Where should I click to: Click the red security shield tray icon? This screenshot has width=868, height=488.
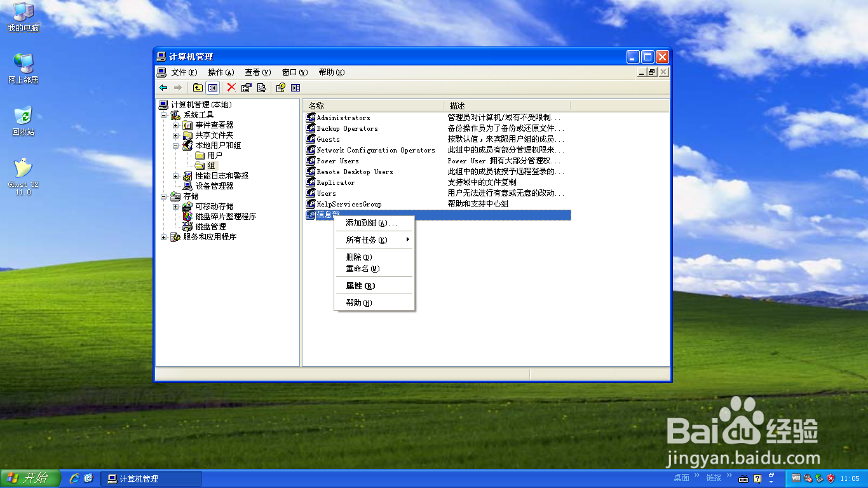[831, 478]
